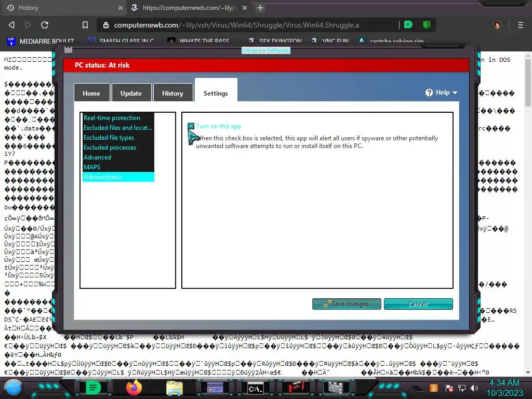Open Command Prompt from the taskbar

coord(255,388)
